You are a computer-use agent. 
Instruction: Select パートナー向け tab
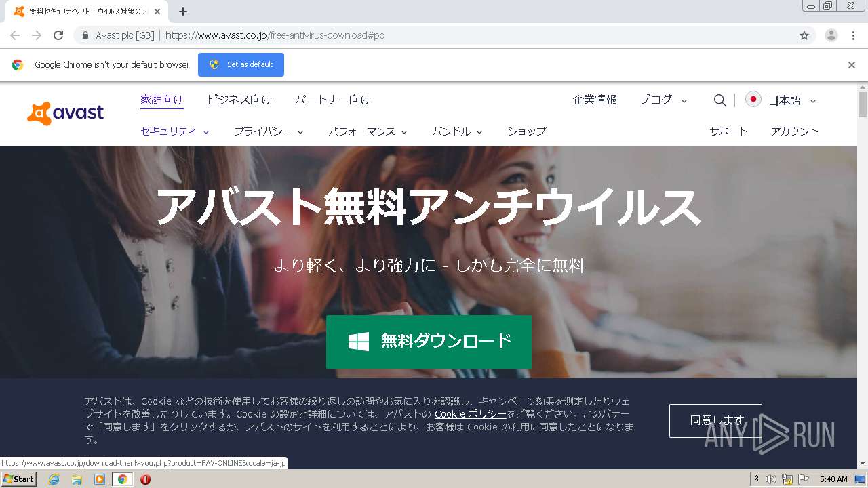point(333,100)
